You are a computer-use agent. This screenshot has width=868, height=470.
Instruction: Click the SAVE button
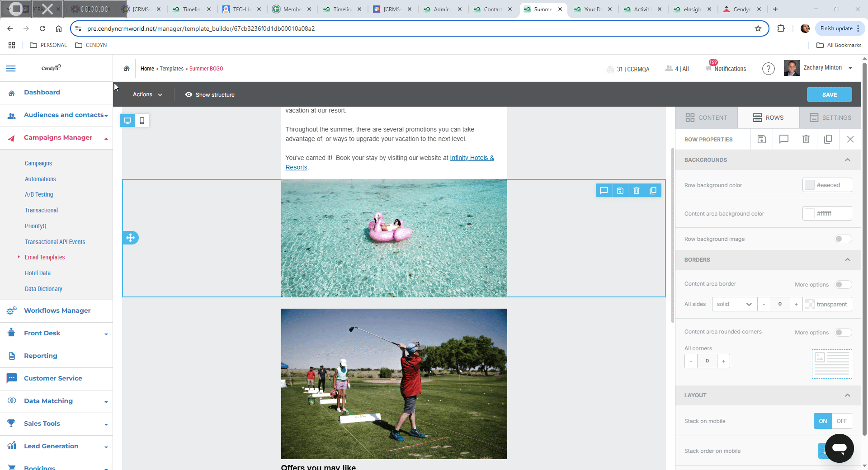pyautogui.click(x=829, y=94)
